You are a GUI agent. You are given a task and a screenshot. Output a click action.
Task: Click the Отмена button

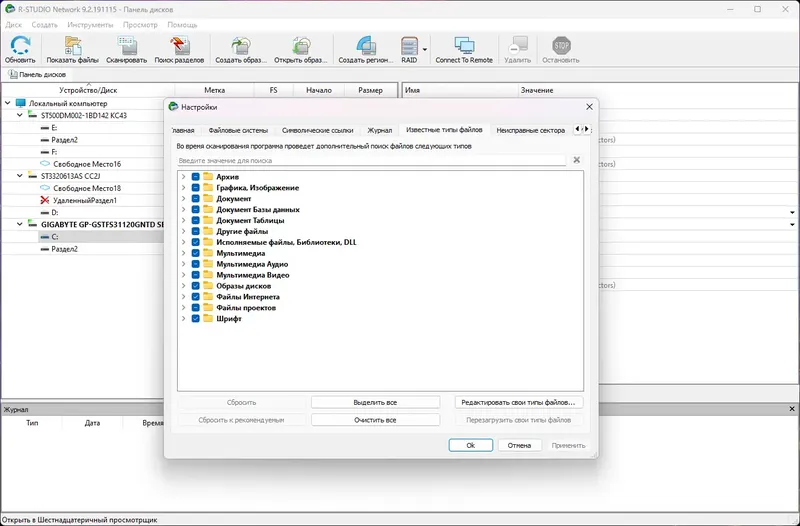[x=519, y=445]
